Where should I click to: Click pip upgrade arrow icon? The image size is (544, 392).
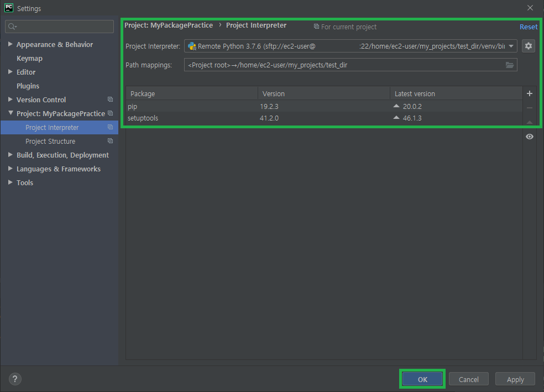(396, 106)
